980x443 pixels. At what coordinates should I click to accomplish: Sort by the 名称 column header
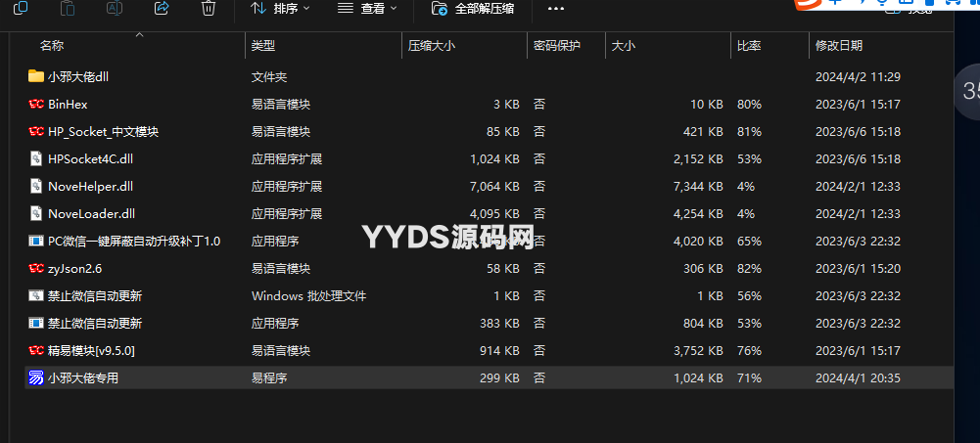coord(52,46)
